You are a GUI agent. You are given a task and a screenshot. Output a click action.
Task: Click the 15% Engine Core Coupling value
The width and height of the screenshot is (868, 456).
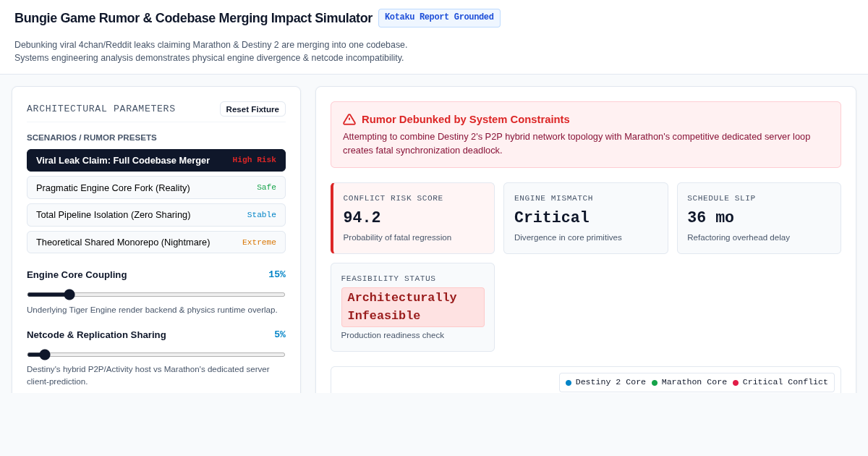[277, 274]
